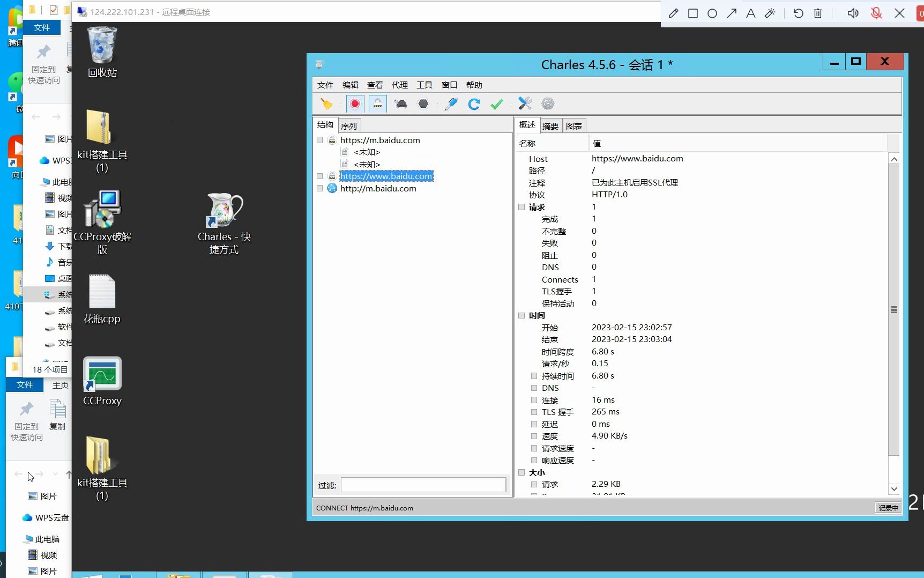Screen dimensions: 924x578
Task: Select the compose pen icon
Action: [x=451, y=104]
